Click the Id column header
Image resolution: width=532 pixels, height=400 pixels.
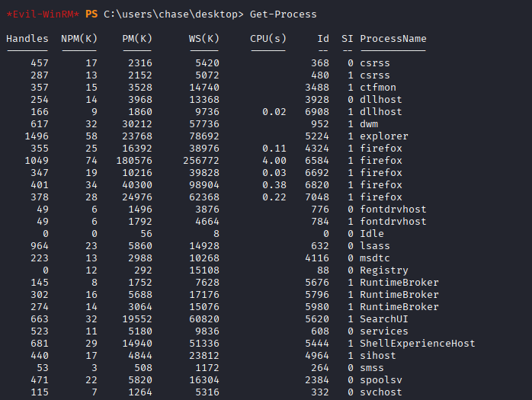coord(323,39)
